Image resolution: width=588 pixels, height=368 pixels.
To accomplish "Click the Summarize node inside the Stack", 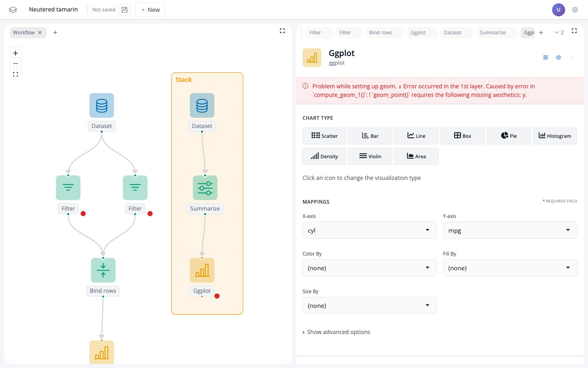I will pyautogui.click(x=205, y=188).
